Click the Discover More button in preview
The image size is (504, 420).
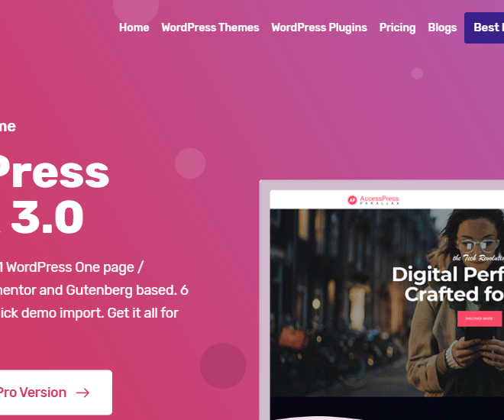click(x=480, y=318)
